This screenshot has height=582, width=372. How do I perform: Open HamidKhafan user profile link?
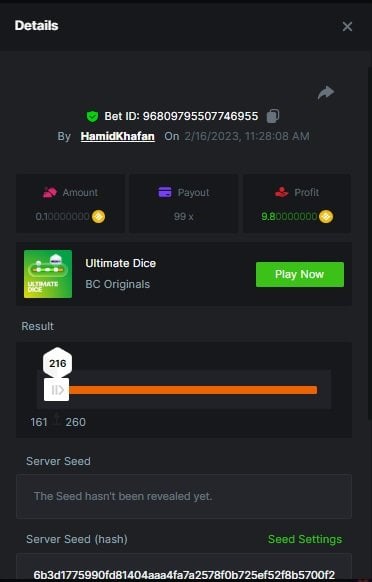[117, 136]
